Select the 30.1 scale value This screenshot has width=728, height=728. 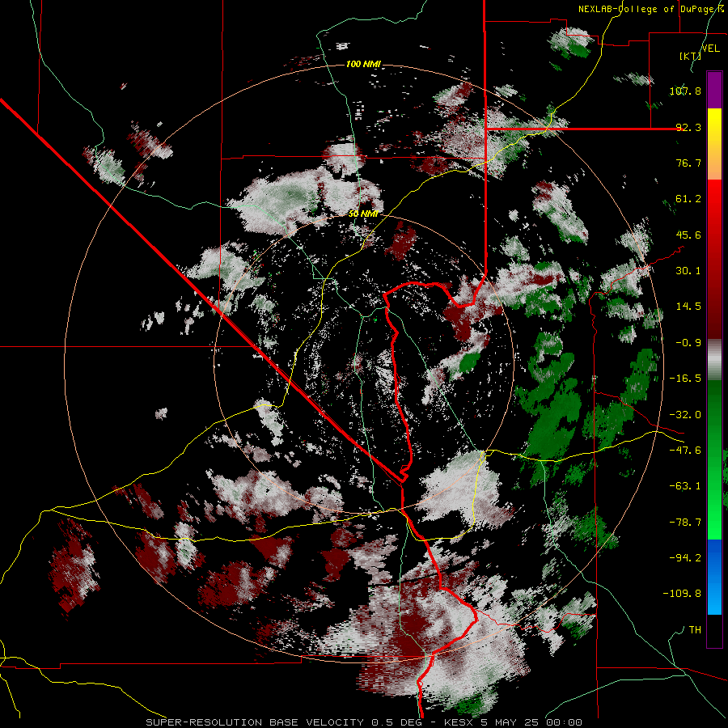688,271
